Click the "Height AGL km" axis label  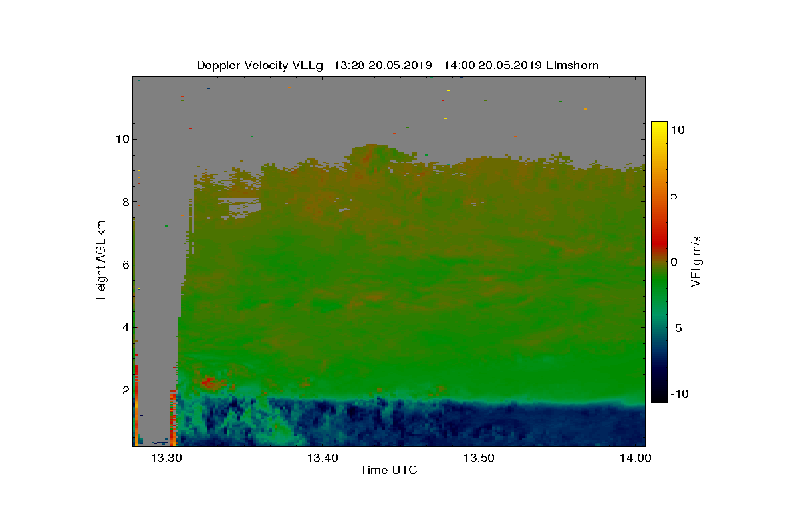101,261
